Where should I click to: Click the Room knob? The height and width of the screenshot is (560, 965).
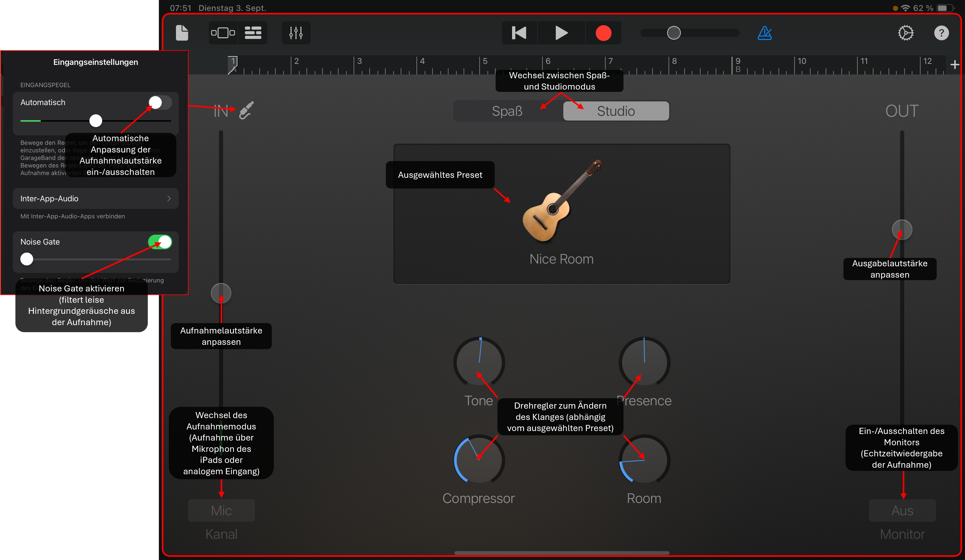[x=645, y=459]
